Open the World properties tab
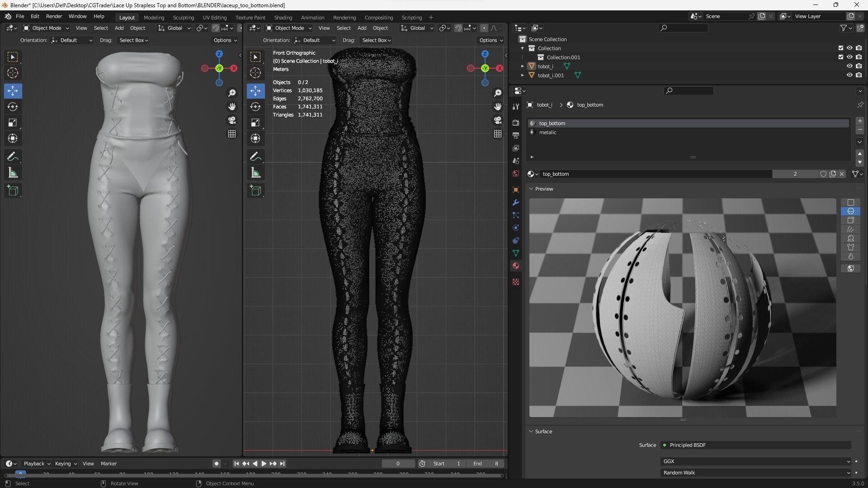Image resolution: width=868 pixels, height=488 pixels. pyautogui.click(x=516, y=174)
